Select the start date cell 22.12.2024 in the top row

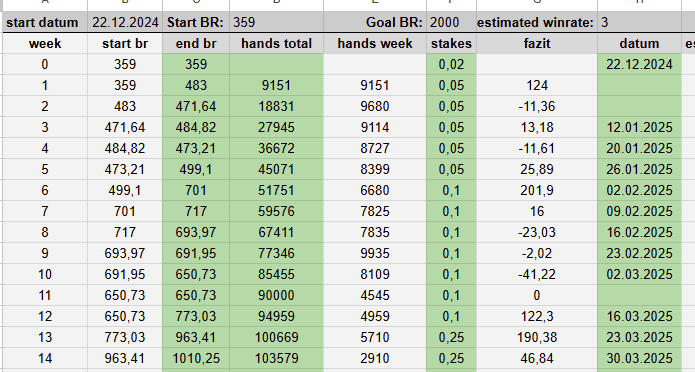[x=125, y=22]
